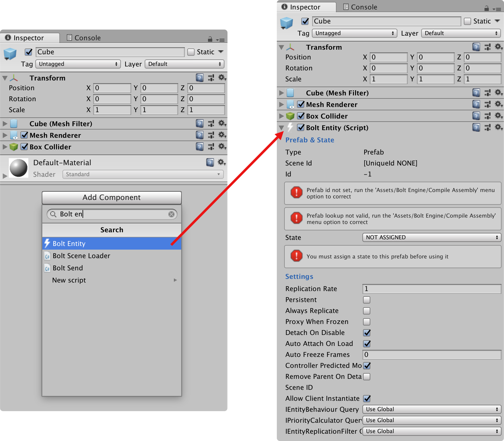This screenshot has height=441, width=504.
Task: Click the Bolt en search input
Action: click(112, 214)
